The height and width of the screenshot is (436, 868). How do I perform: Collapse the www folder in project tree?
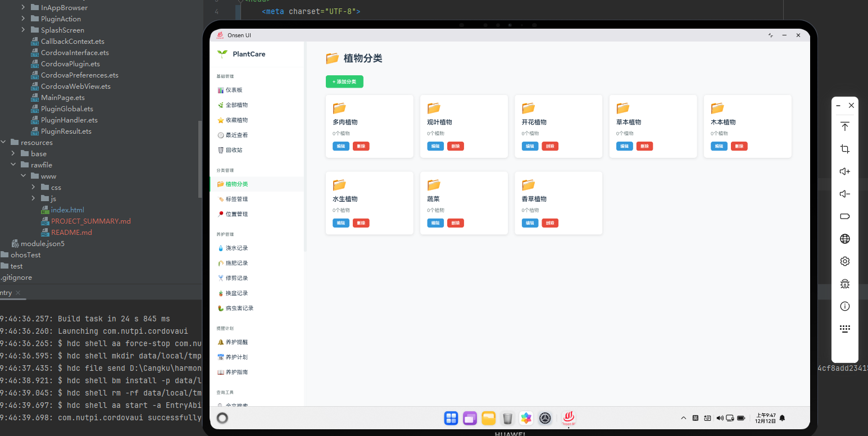[24, 176]
